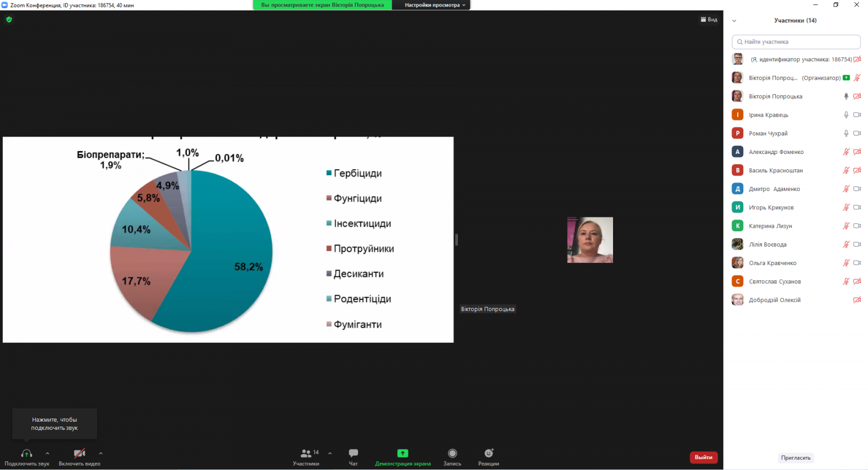Image resolution: width=868 pixels, height=470 pixels.
Task: Click camera icon for Катерина Лизун
Action: click(857, 226)
